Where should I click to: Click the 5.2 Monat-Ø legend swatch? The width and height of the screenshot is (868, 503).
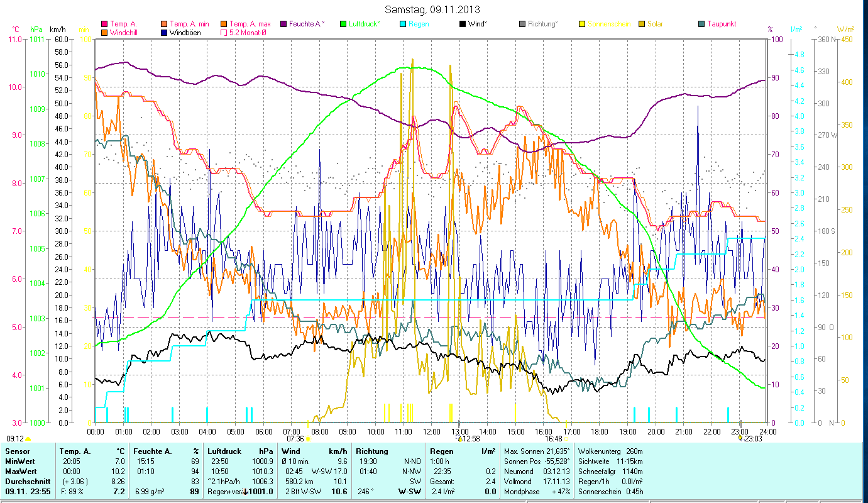[x=223, y=32]
